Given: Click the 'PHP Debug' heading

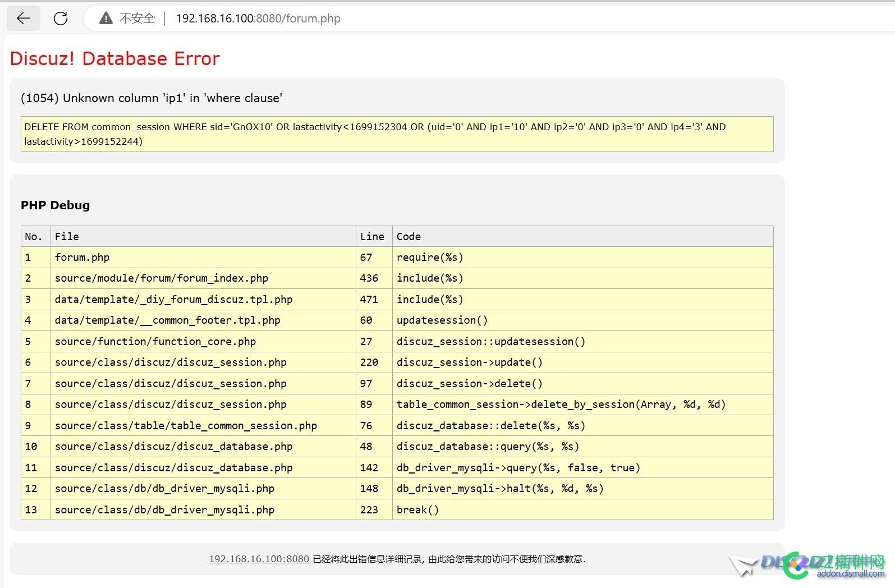Looking at the screenshot, I should coord(55,205).
